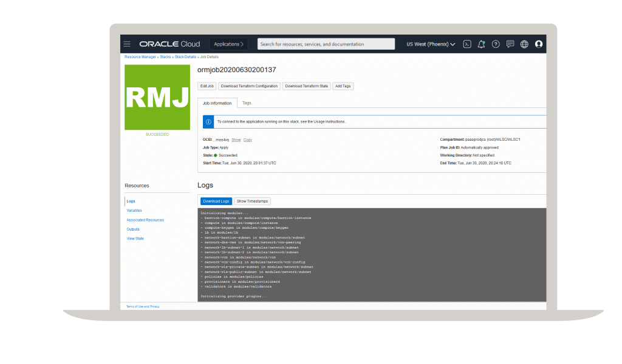Click Show Timestamps
Screen dimensions: 622x364
pyautogui.click(x=252, y=201)
